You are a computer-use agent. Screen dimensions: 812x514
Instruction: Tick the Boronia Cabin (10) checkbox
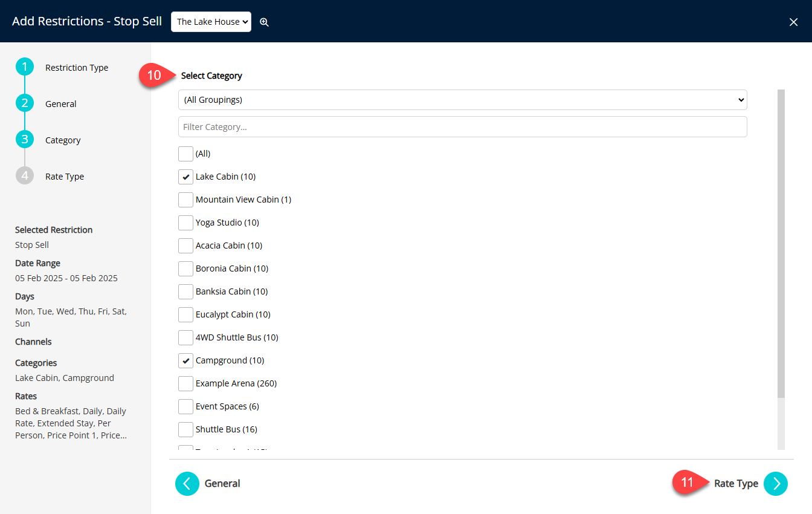tap(185, 268)
